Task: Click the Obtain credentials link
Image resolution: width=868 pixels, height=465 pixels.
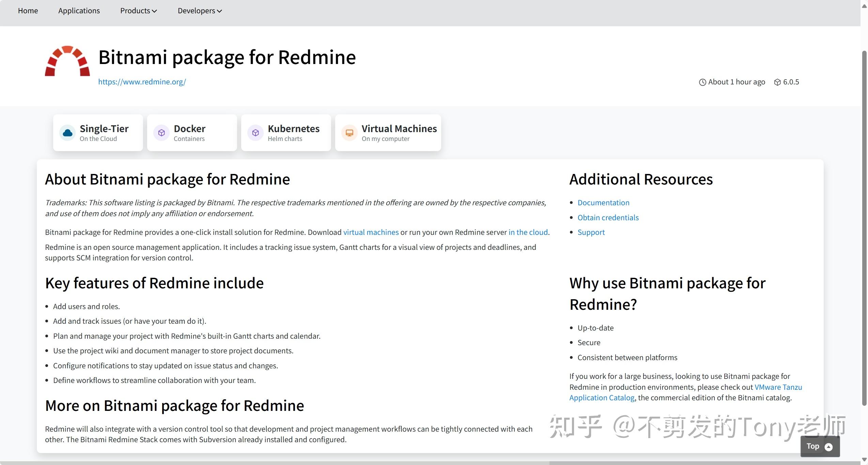Action: coord(608,217)
